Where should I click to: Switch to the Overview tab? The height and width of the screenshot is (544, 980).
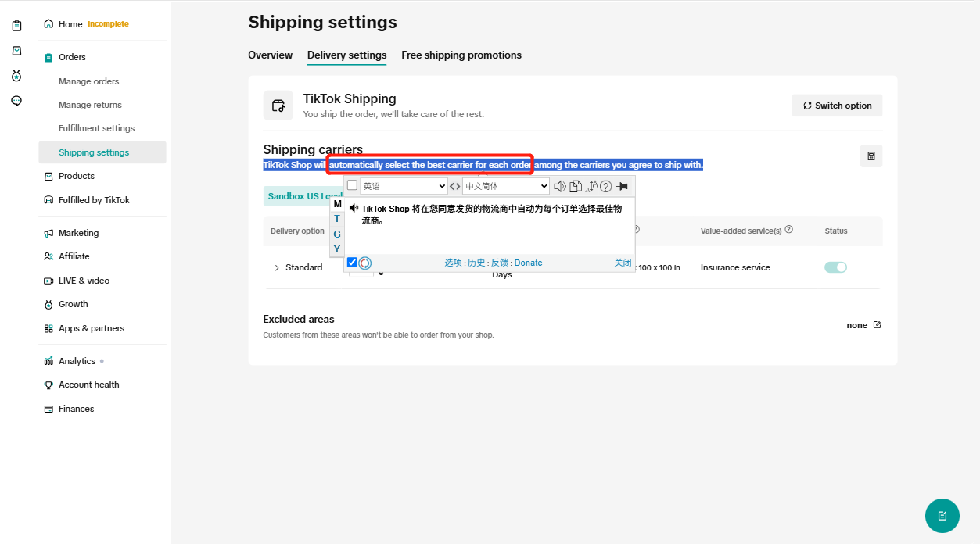pyautogui.click(x=270, y=55)
